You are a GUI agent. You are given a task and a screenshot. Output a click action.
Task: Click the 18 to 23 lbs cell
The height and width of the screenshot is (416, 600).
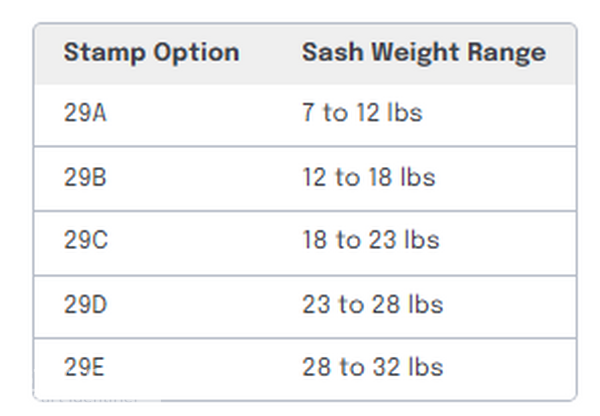[371, 240]
